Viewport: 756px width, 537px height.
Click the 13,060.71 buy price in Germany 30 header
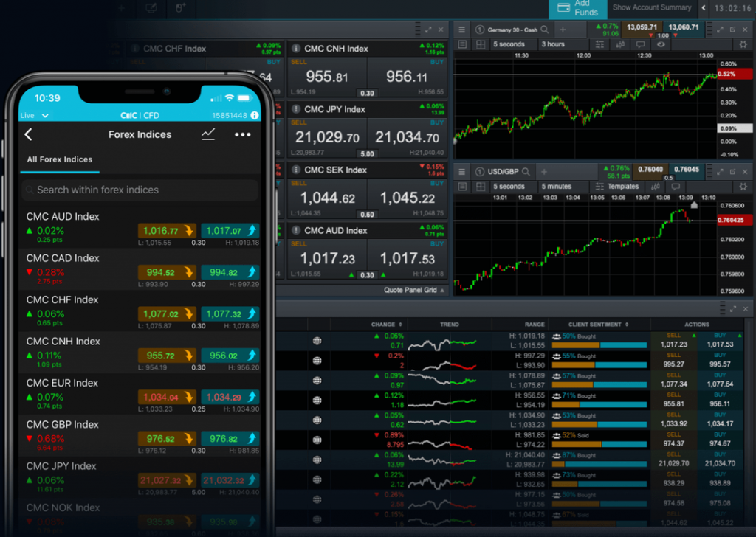[683, 27]
